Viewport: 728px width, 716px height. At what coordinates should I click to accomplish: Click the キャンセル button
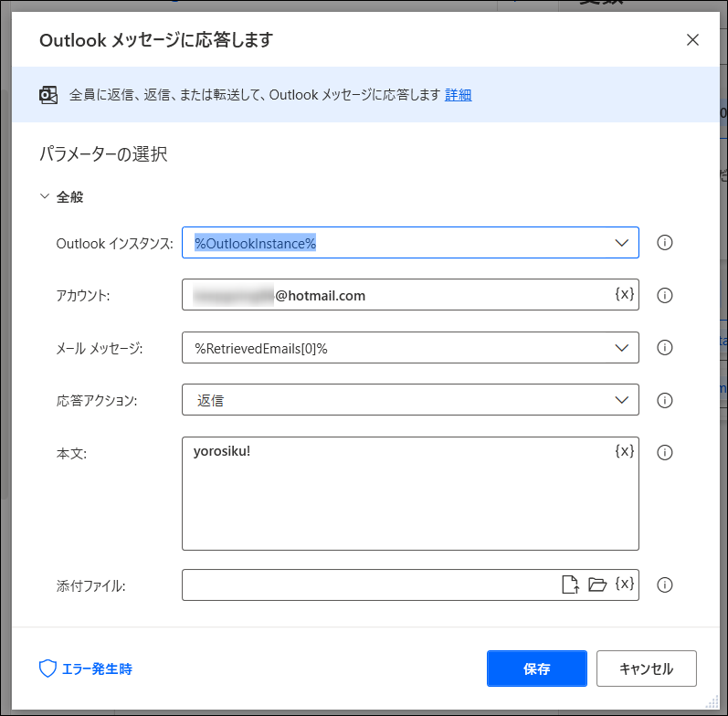(647, 669)
